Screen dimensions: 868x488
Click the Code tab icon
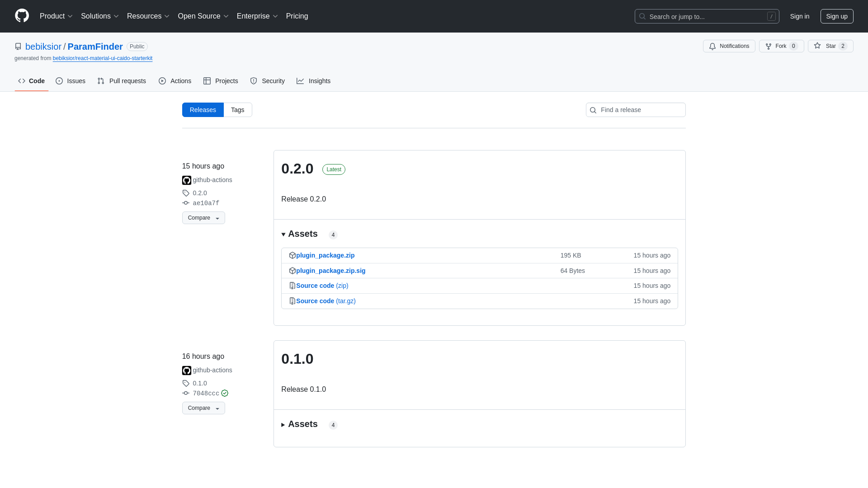(x=21, y=81)
